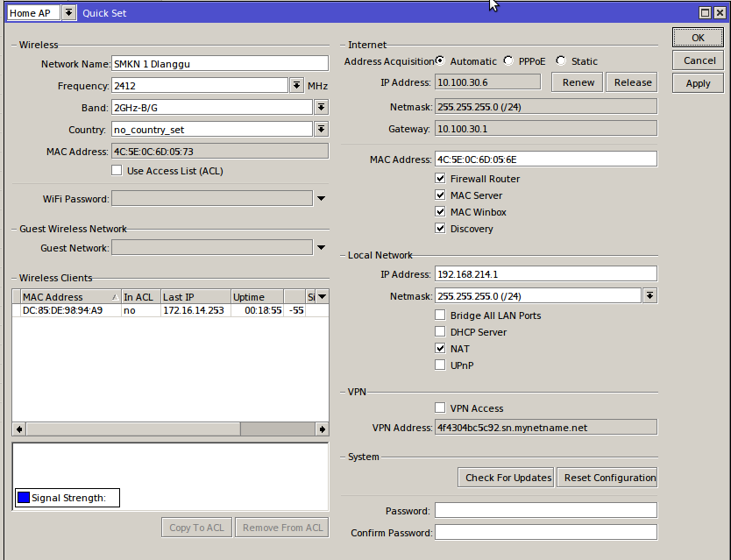
Task: Disable the NAT checkbox
Action: pos(440,348)
